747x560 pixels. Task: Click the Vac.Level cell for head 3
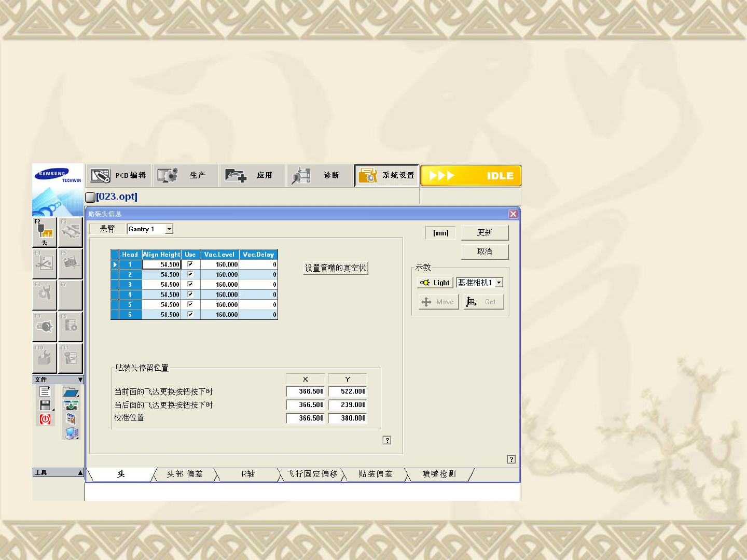[x=219, y=285]
